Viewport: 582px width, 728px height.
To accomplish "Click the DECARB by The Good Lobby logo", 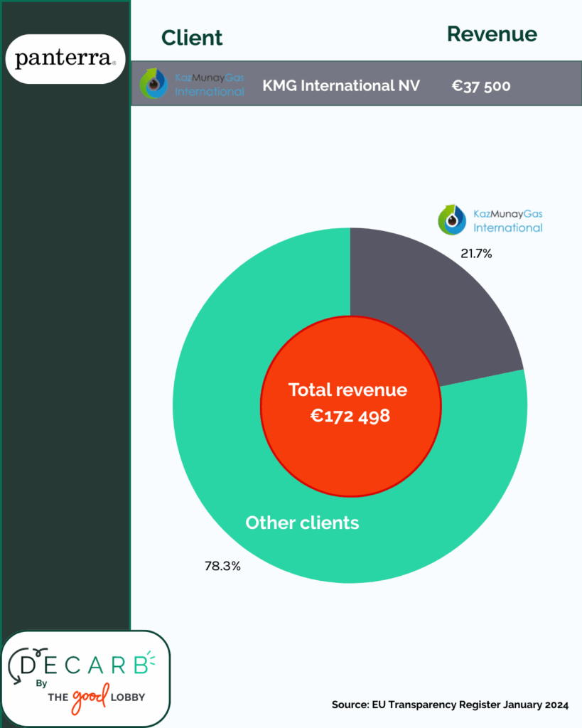I will 86,678.
